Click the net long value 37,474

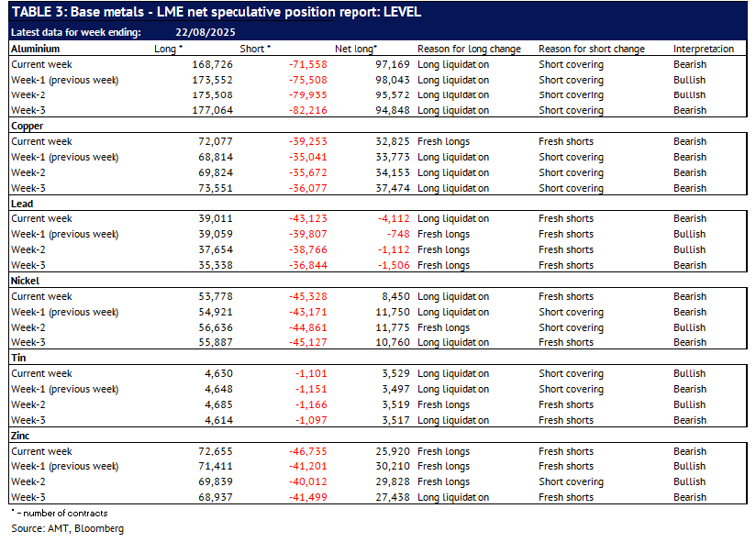(393, 188)
